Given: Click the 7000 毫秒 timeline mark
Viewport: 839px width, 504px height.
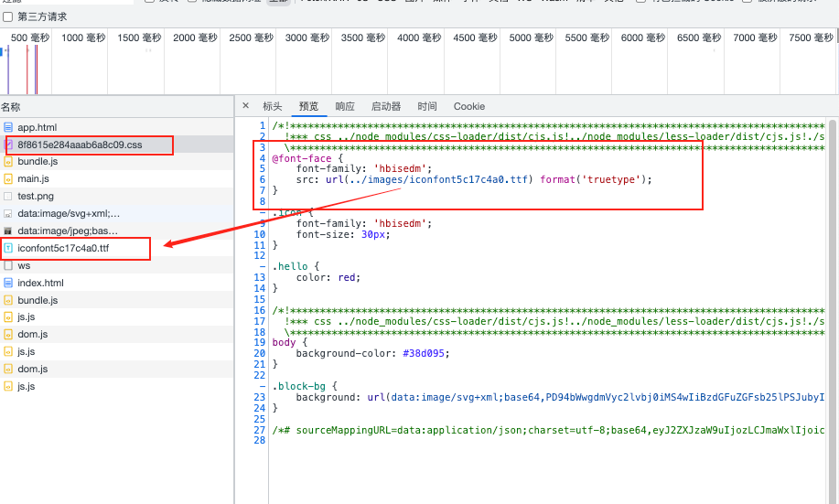Looking at the screenshot, I should click(755, 38).
